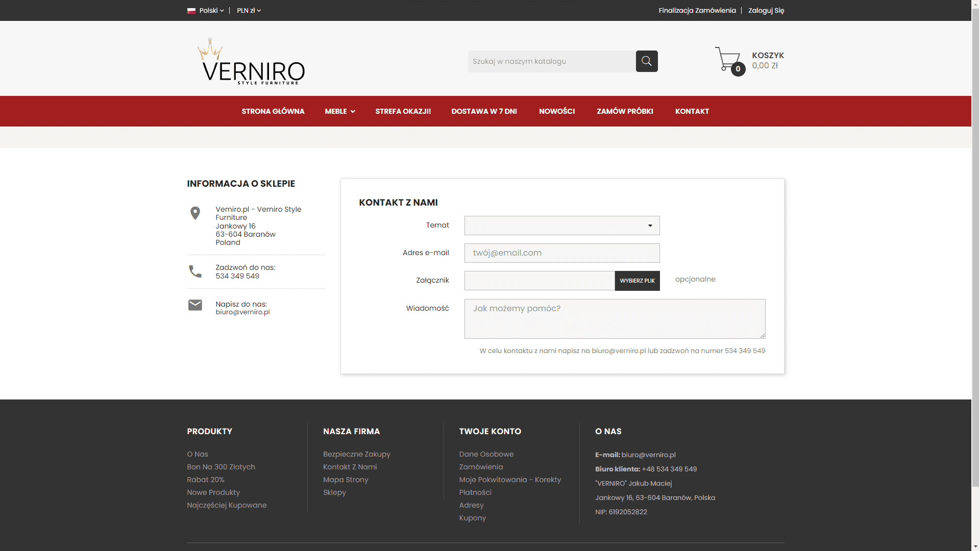Click the map pin location icon
The image size is (980, 551).
click(195, 213)
